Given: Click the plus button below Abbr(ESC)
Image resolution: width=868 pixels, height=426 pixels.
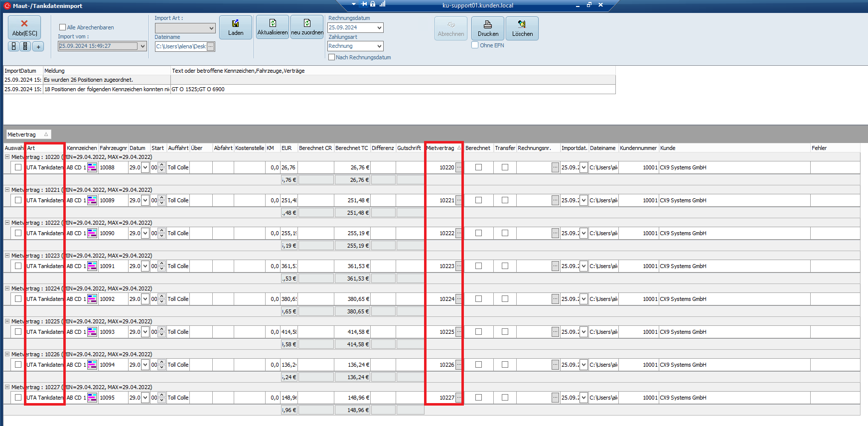Looking at the screenshot, I should [38, 46].
